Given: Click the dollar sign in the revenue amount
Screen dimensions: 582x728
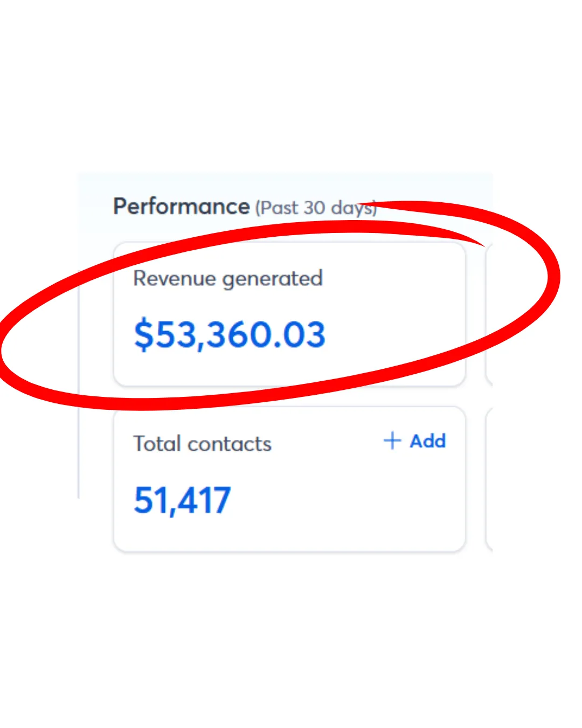Looking at the screenshot, I should tap(144, 335).
